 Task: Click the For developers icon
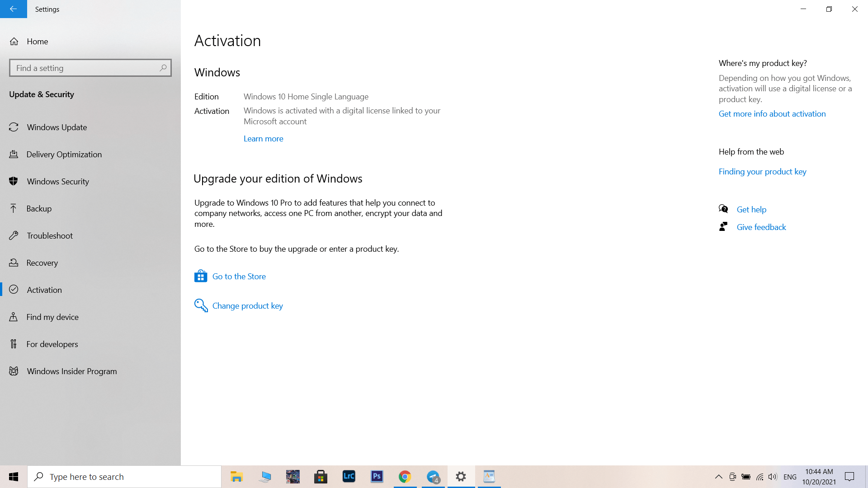[x=14, y=344]
